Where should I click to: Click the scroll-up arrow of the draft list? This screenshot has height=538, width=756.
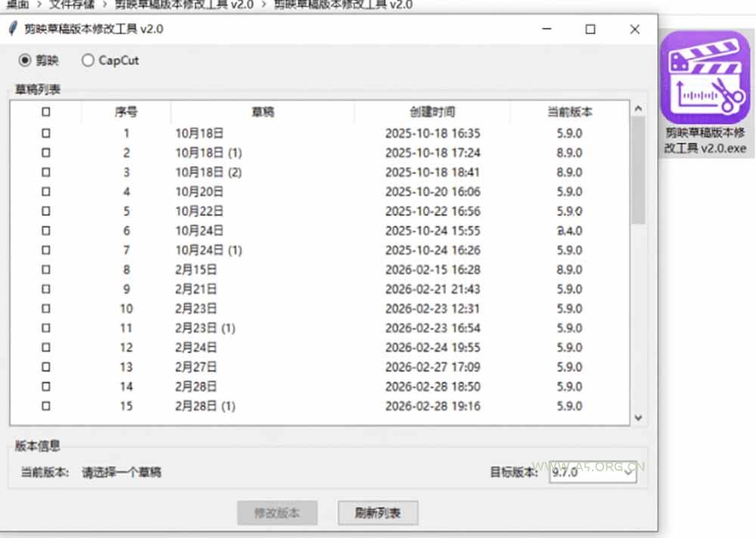pyautogui.click(x=638, y=109)
